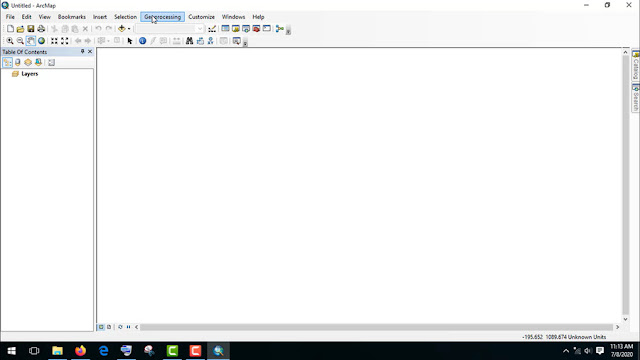Open the Editor toolbar icon
This screenshot has height=360, width=640.
tap(212, 29)
